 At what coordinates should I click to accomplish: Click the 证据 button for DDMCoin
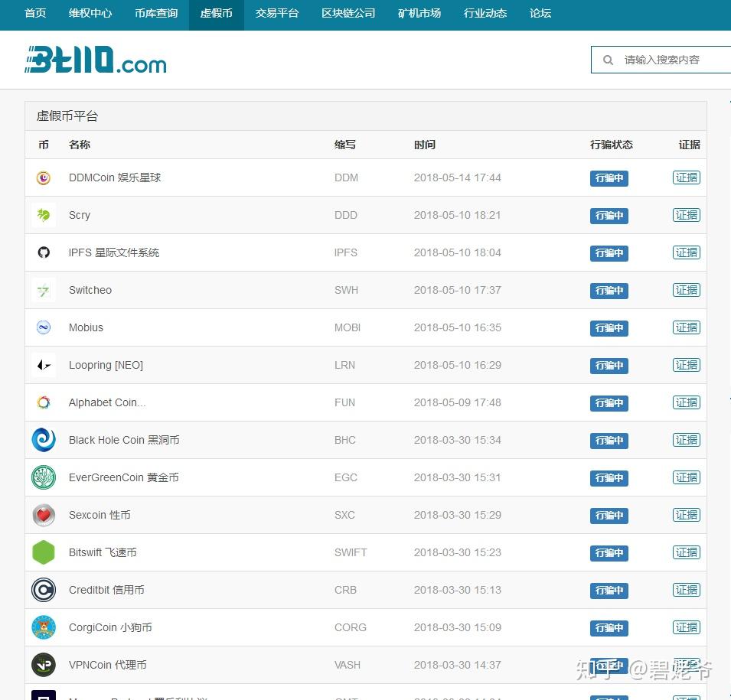[x=687, y=177]
